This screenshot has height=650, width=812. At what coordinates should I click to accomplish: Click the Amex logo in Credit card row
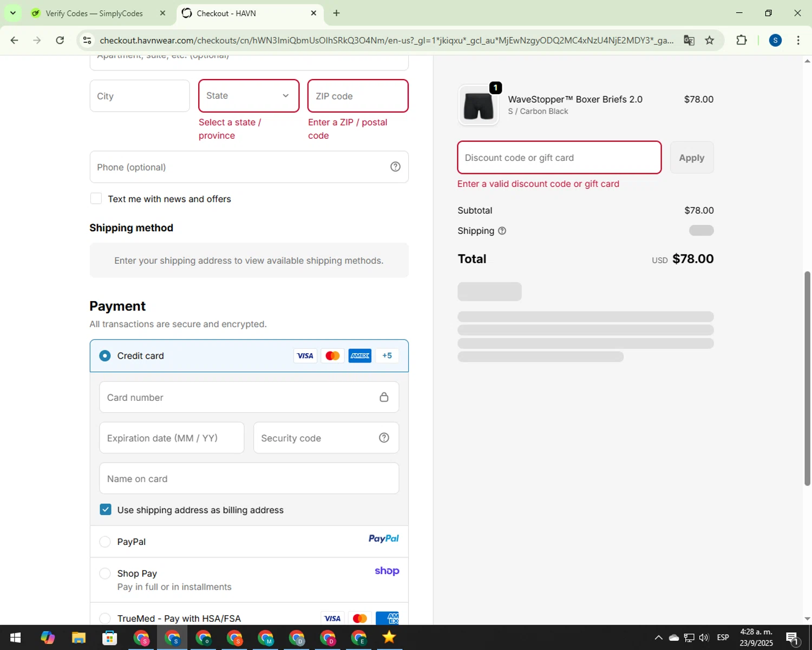click(360, 356)
